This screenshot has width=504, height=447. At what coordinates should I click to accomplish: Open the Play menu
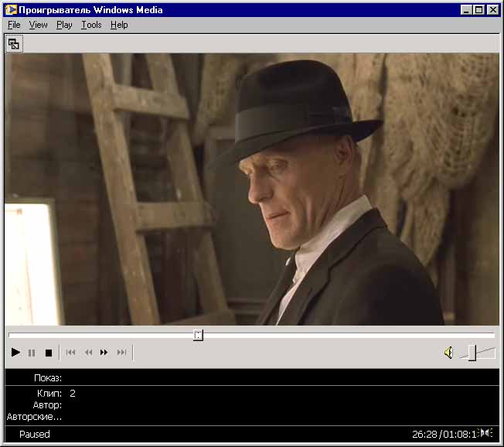click(x=64, y=25)
